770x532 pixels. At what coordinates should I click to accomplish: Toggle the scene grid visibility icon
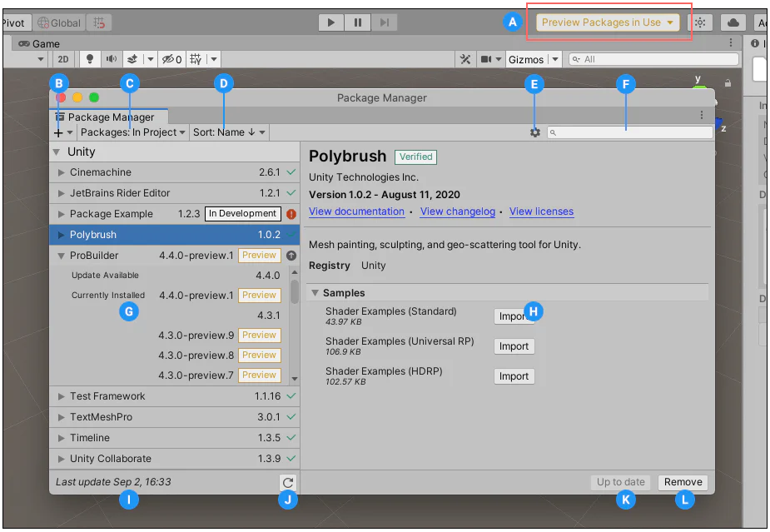point(196,59)
